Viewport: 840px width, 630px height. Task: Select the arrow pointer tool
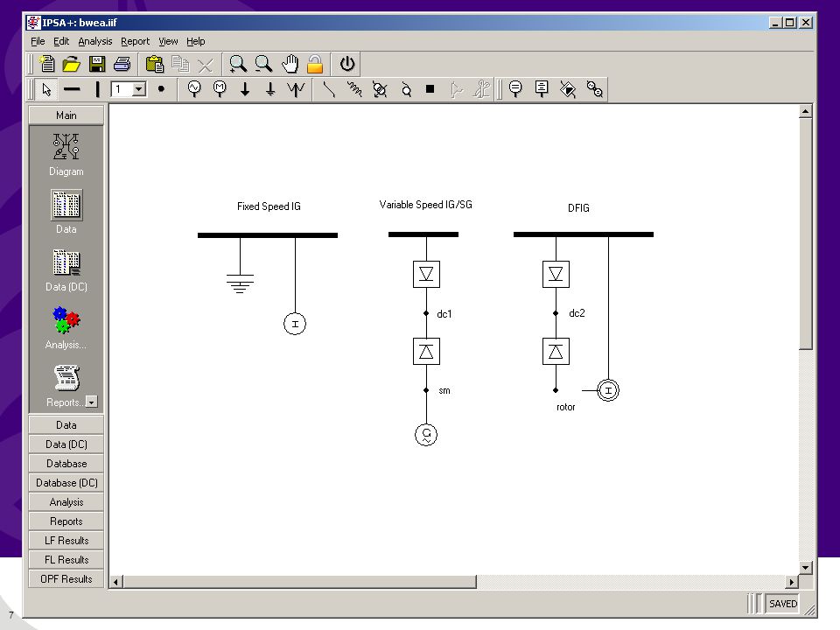click(46, 89)
